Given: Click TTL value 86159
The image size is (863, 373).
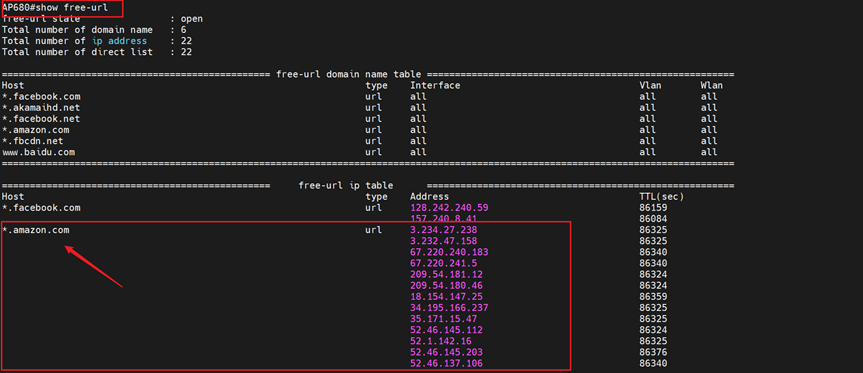Looking at the screenshot, I should [x=653, y=207].
